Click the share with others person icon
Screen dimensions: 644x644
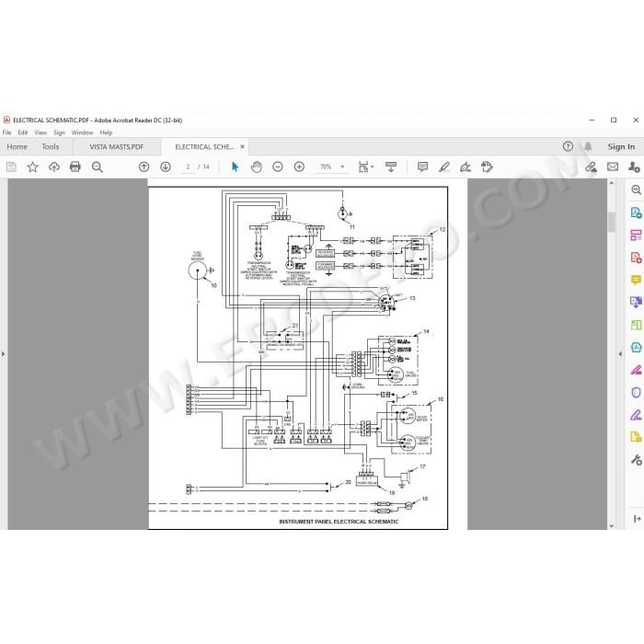pyautogui.click(x=634, y=167)
